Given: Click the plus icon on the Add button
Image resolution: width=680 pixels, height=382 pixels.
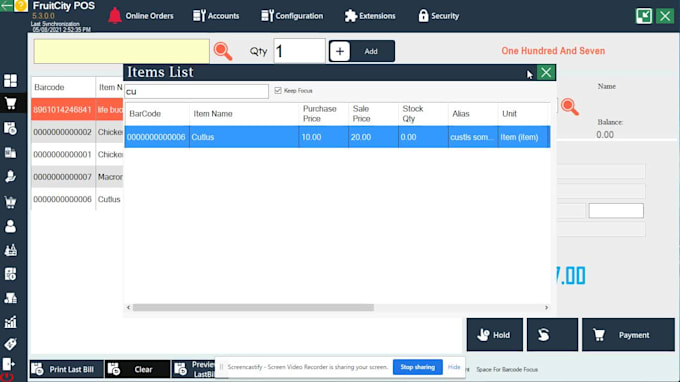Looking at the screenshot, I should coord(340,51).
